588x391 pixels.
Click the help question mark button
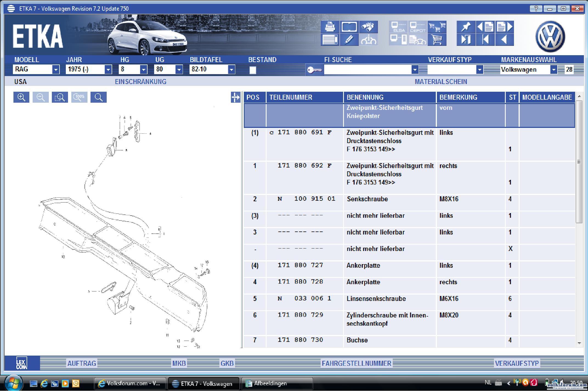point(536,9)
